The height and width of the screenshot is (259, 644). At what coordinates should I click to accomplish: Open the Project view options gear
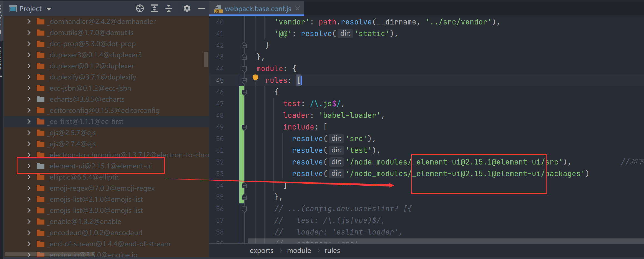tap(187, 8)
